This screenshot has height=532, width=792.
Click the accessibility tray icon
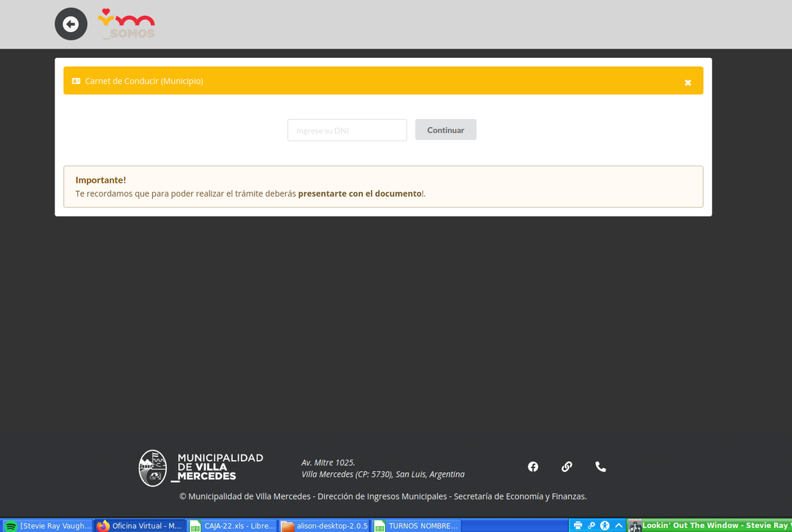click(x=604, y=526)
